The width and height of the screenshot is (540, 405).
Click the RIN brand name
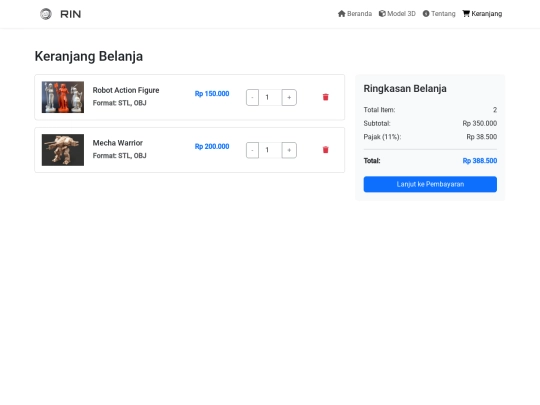71,14
